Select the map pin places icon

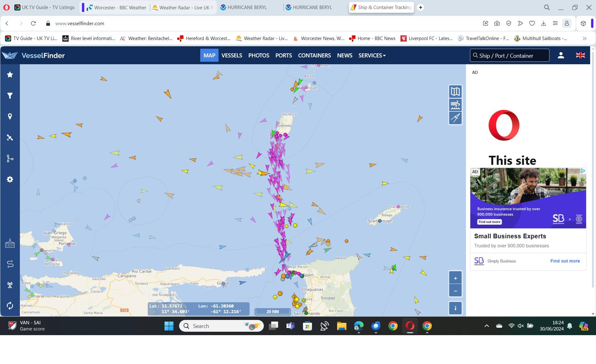coord(10,116)
